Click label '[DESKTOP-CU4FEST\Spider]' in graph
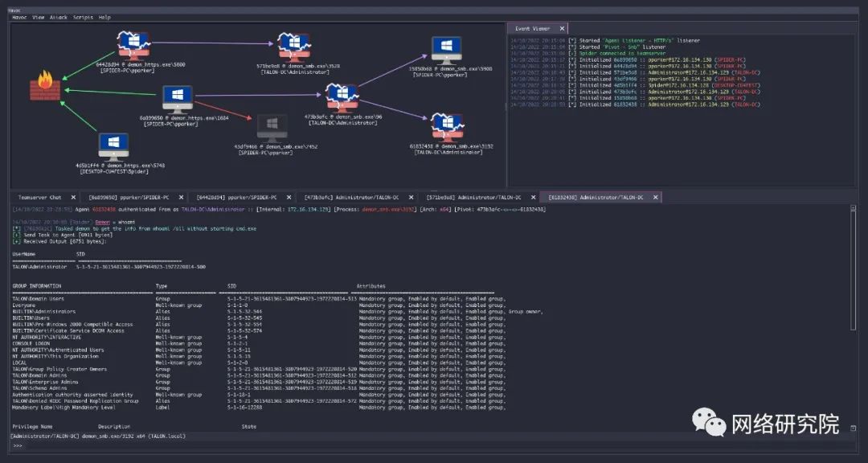The width and height of the screenshot is (868, 463). (115, 172)
